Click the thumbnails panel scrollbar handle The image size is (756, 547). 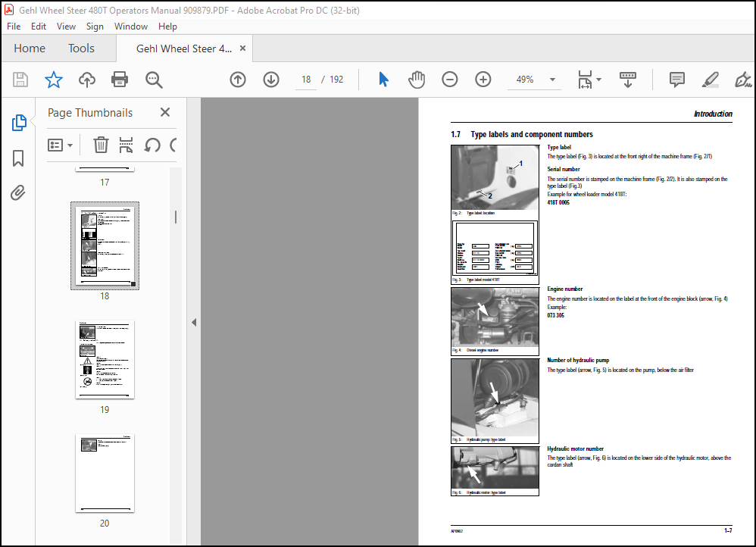tap(176, 217)
